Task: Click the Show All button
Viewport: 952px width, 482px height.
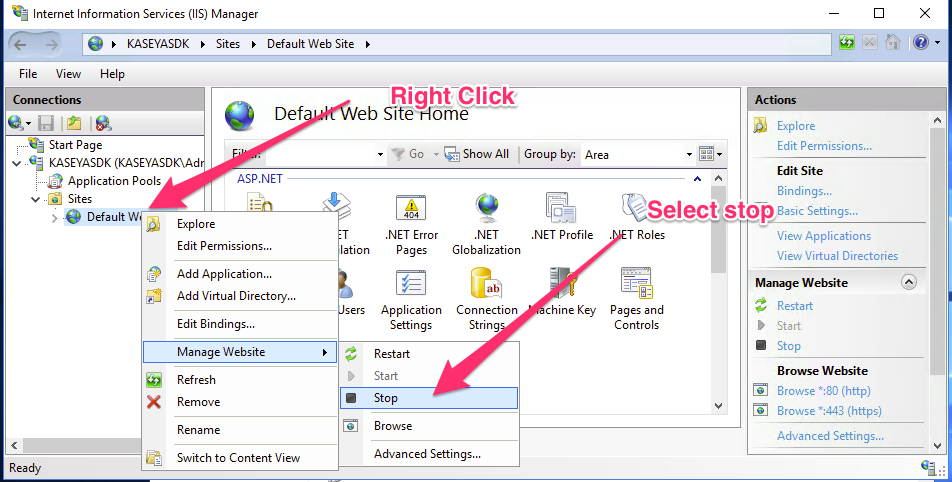Action: (477, 154)
